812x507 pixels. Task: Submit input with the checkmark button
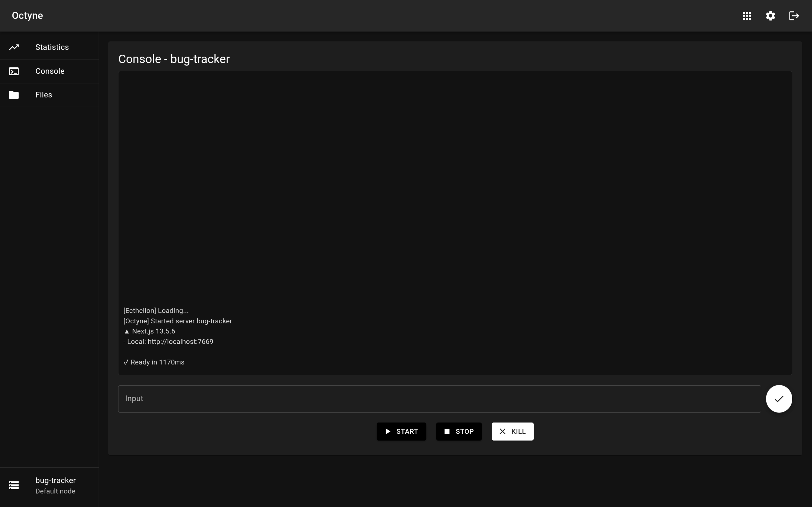click(779, 399)
